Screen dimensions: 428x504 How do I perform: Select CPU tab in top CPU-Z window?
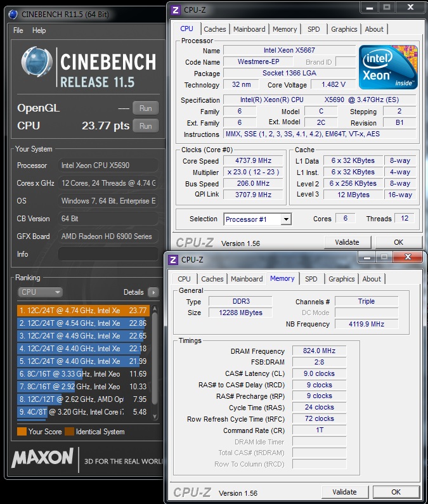(x=187, y=29)
